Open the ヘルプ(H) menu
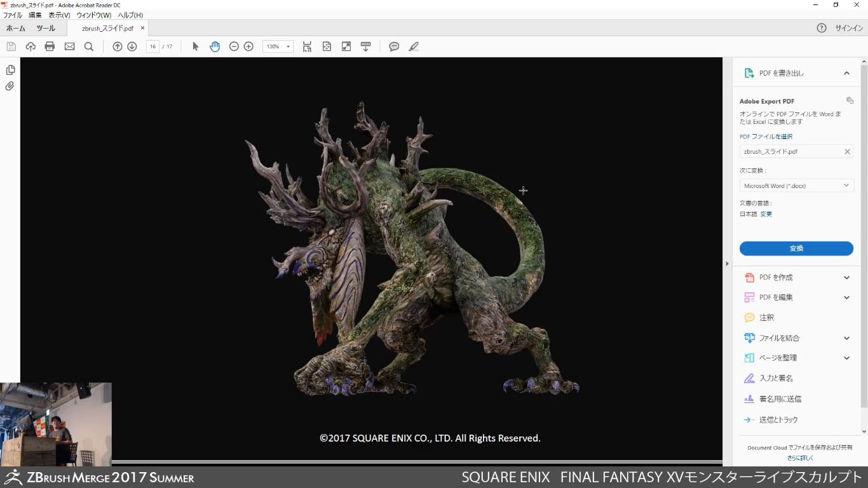868x488 pixels. (x=130, y=15)
